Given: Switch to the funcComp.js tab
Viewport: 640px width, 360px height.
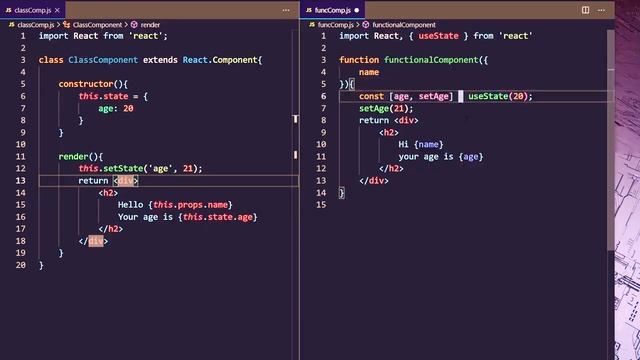Looking at the screenshot, I should point(332,10).
